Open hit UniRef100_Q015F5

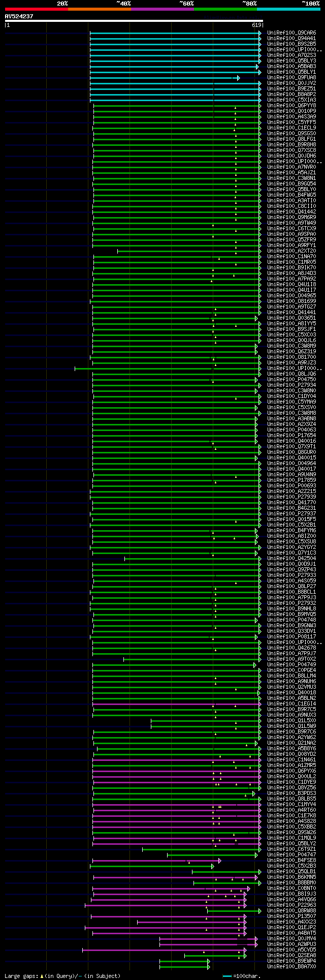[291, 519]
